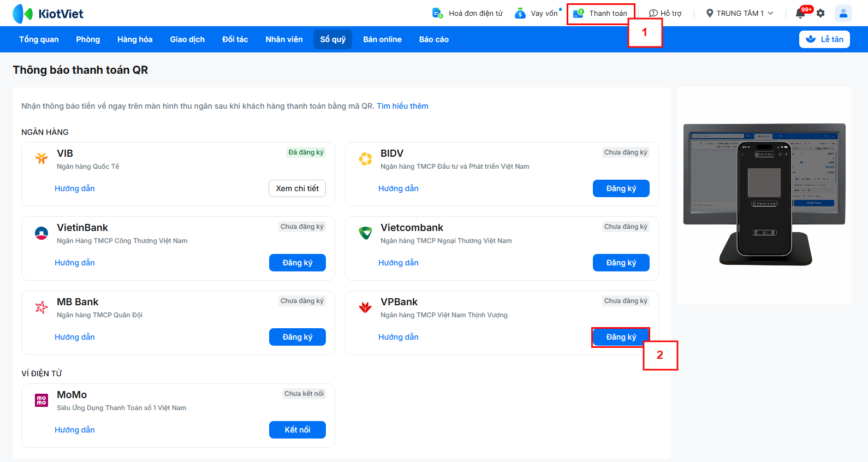
Task: Click Chưa kết nối status on MoMo
Action: (304, 394)
